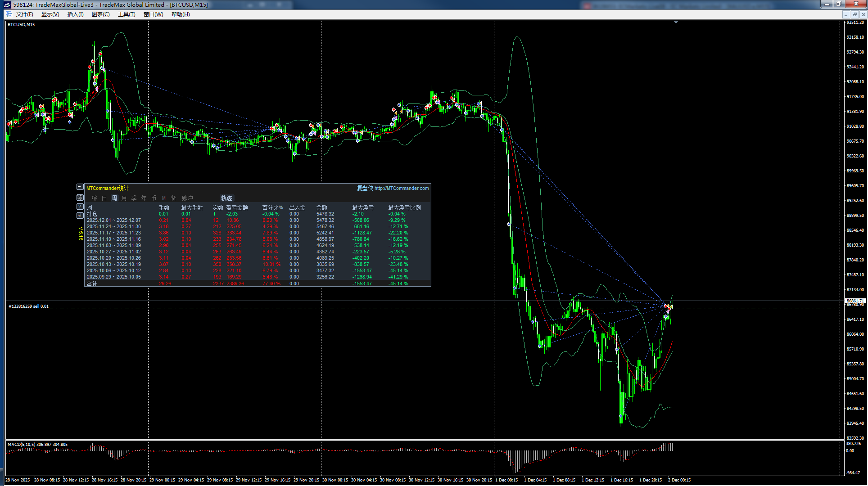Open the question mark help icon

point(80,207)
